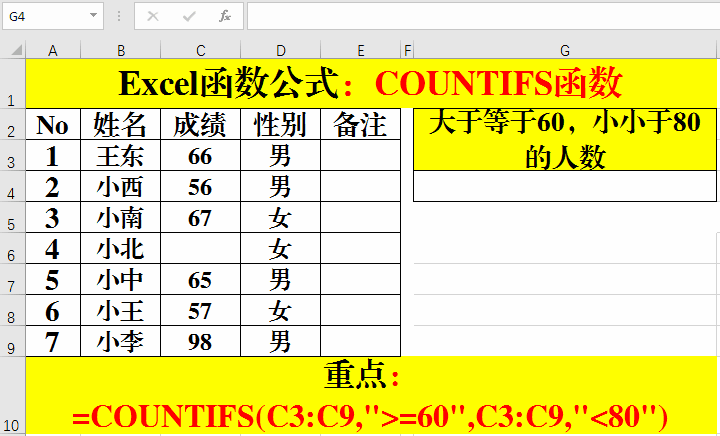Click name cell '小李'
Screen dimensions: 720x436
click(120, 341)
